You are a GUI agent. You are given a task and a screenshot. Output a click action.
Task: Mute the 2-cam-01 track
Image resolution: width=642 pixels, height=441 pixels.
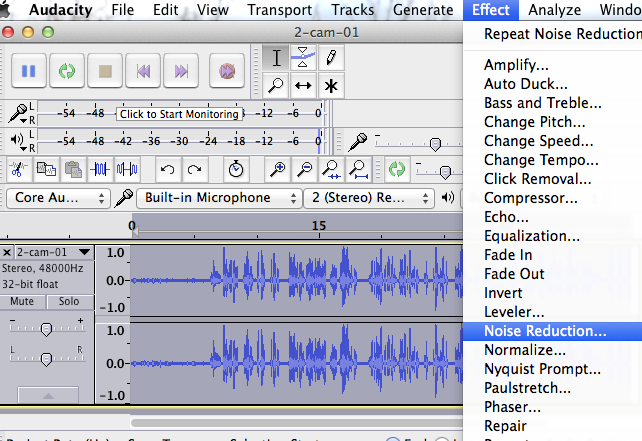22,301
